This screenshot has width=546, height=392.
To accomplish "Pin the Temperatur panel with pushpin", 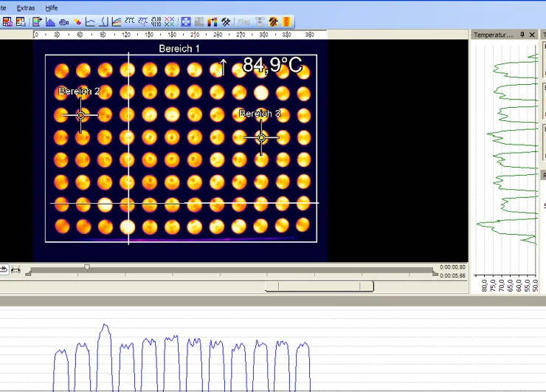I will click(522, 35).
